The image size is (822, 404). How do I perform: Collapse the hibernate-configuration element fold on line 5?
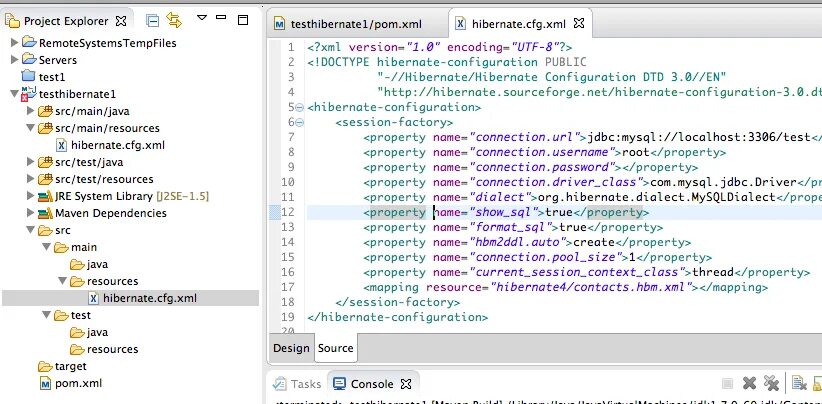tap(299, 107)
